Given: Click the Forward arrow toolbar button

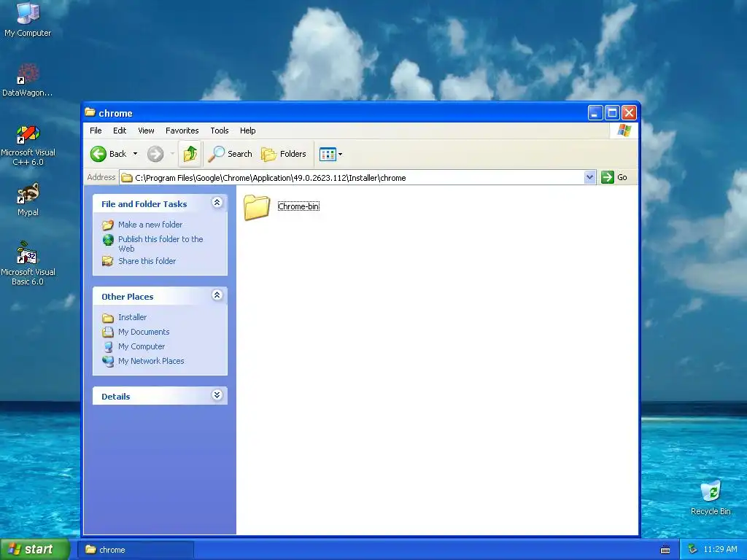Looking at the screenshot, I should pyautogui.click(x=155, y=154).
